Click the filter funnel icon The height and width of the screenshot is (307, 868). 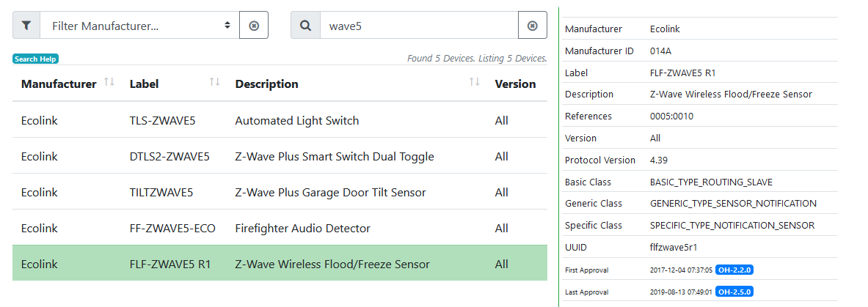click(26, 26)
